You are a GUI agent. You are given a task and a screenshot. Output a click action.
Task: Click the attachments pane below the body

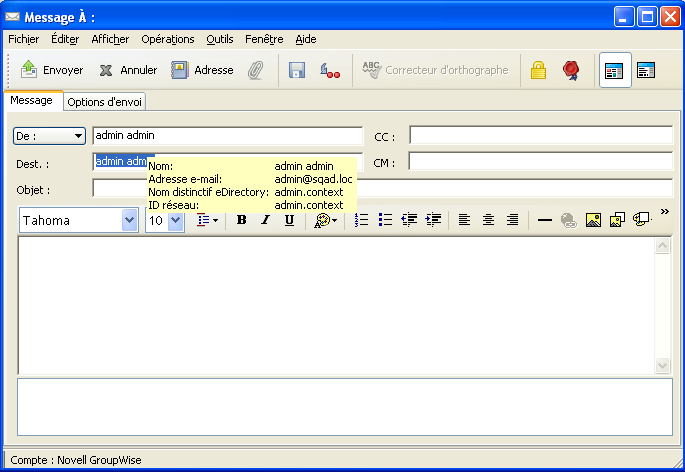(x=345, y=407)
